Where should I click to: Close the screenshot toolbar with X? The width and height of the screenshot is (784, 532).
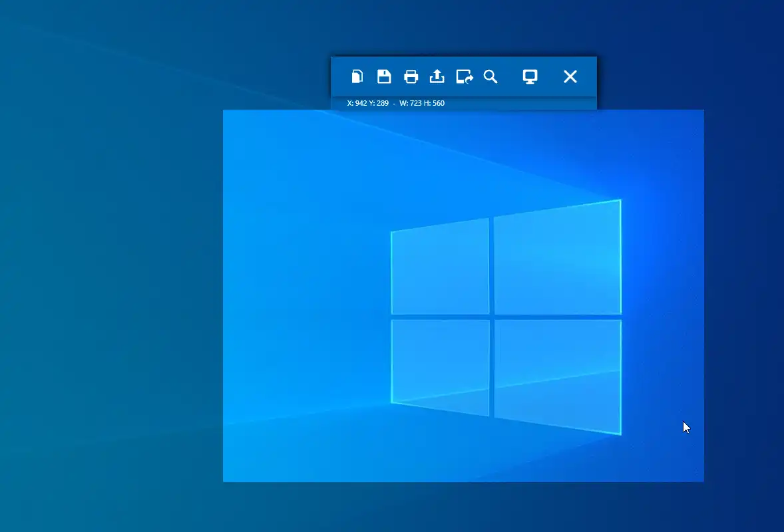(x=570, y=76)
